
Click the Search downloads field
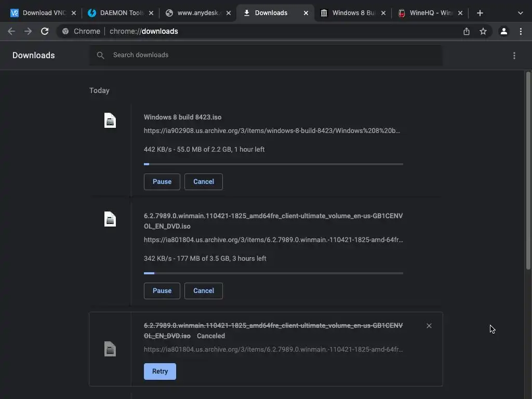pyautogui.click(x=265, y=55)
